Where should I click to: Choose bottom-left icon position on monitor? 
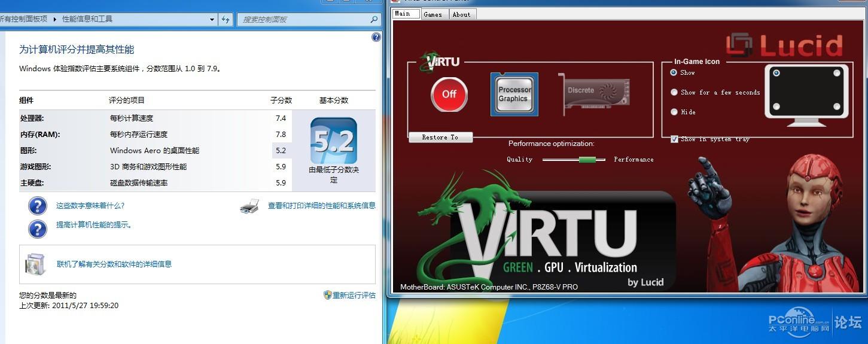(776, 107)
